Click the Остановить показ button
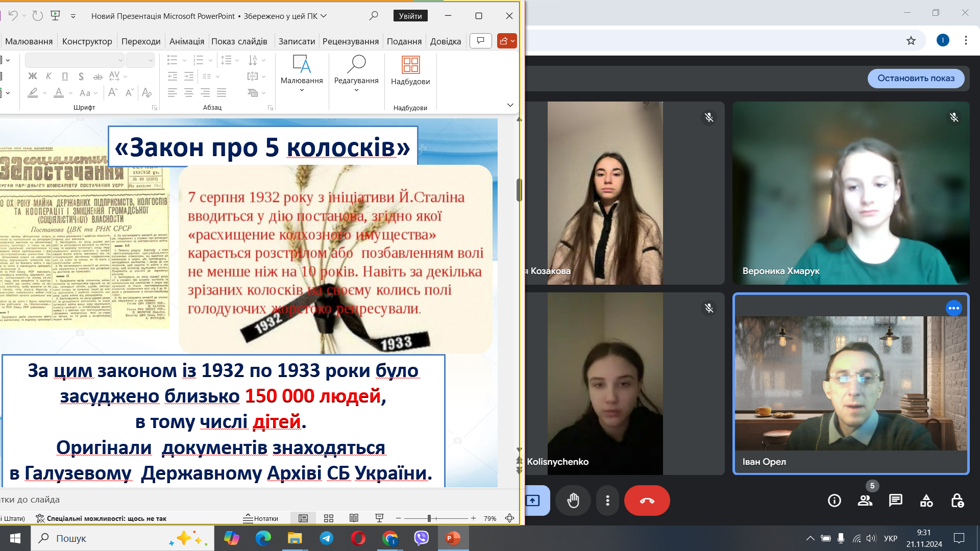This screenshot has width=980, height=551. point(916,78)
